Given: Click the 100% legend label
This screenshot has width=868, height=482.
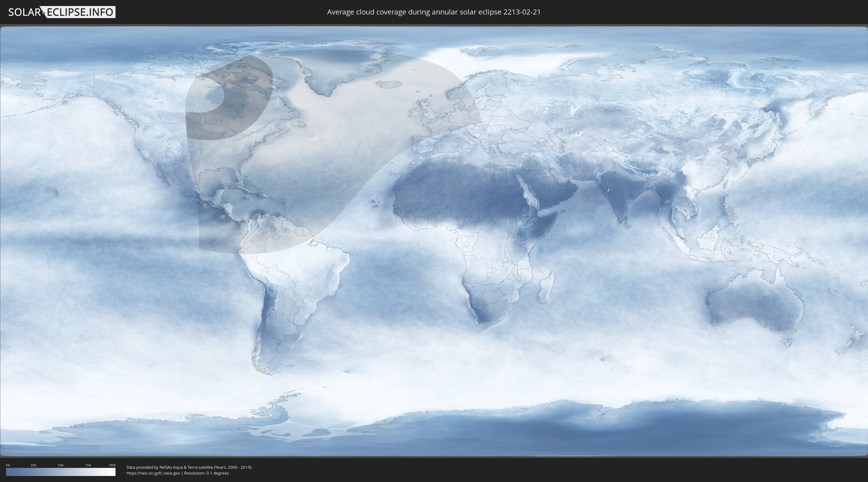Looking at the screenshot, I should tap(112, 465).
